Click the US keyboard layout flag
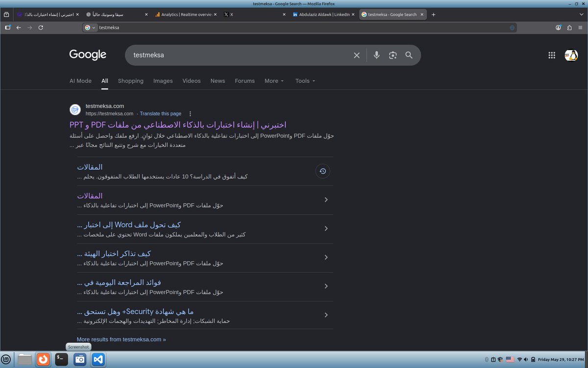The height and width of the screenshot is (368, 588). pyautogui.click(x=510, y=360)
